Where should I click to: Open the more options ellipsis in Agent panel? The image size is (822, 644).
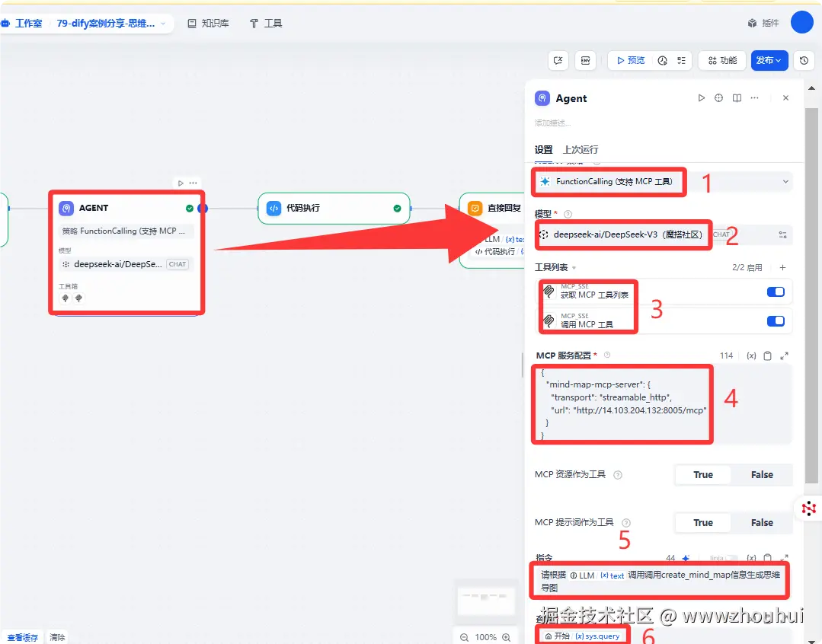pyautogui.click(x=754, y=98)
